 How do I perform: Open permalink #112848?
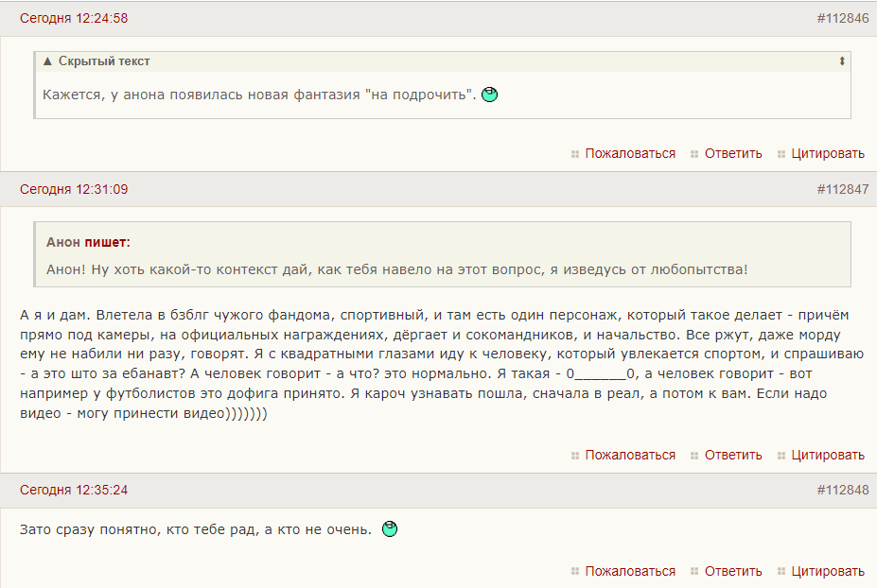click(x=842, y=490)
